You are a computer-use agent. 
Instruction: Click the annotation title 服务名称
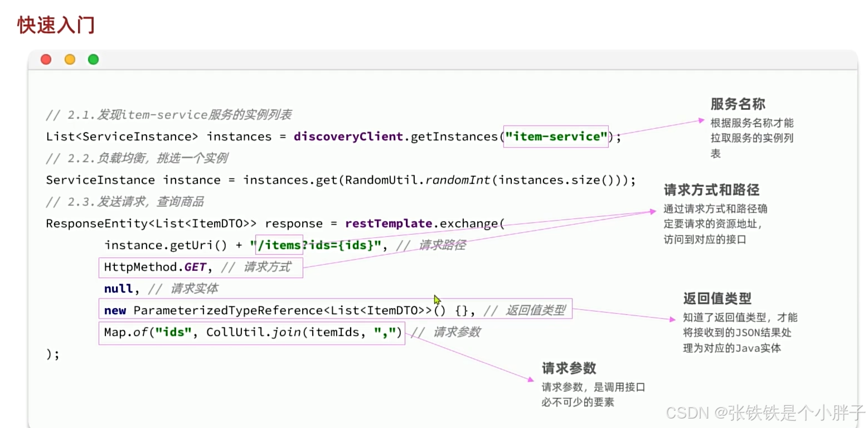tap(738, 104)
